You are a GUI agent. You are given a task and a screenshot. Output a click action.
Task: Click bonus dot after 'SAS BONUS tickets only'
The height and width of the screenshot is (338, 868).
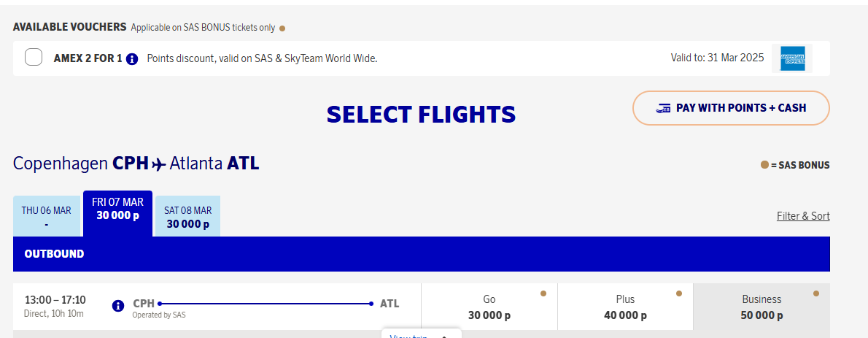pos(282,28)
